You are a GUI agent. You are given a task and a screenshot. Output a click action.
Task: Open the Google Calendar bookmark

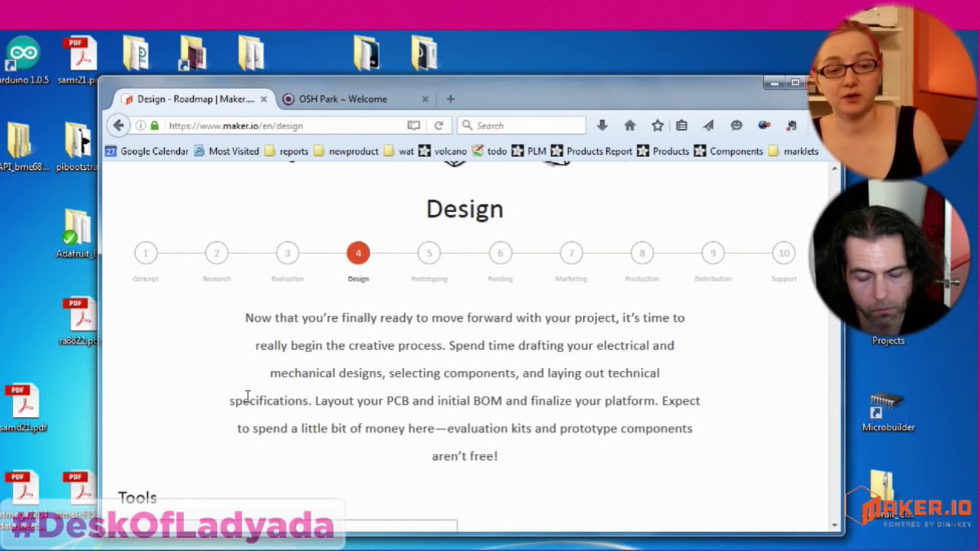pos(147,152)
